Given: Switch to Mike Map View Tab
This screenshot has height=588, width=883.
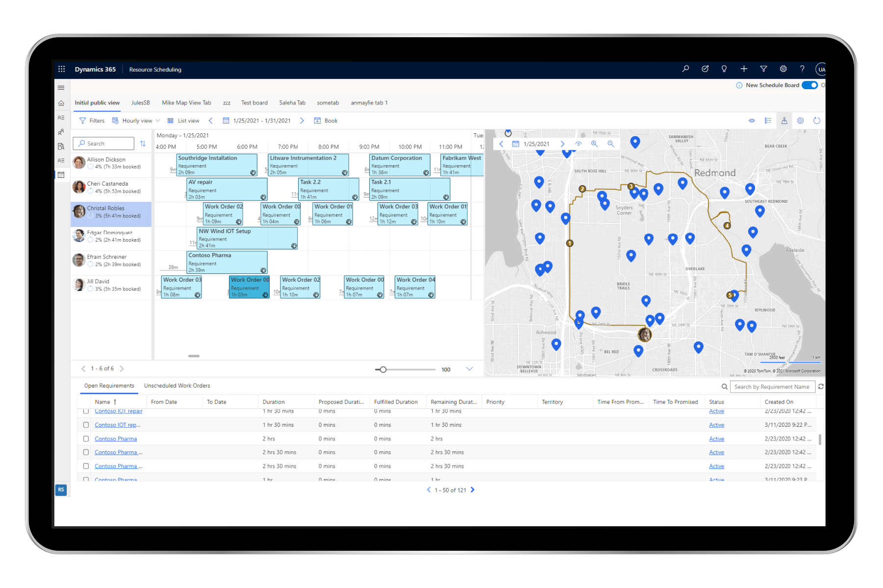Looking at the screenshot, I should coord(186,103).
